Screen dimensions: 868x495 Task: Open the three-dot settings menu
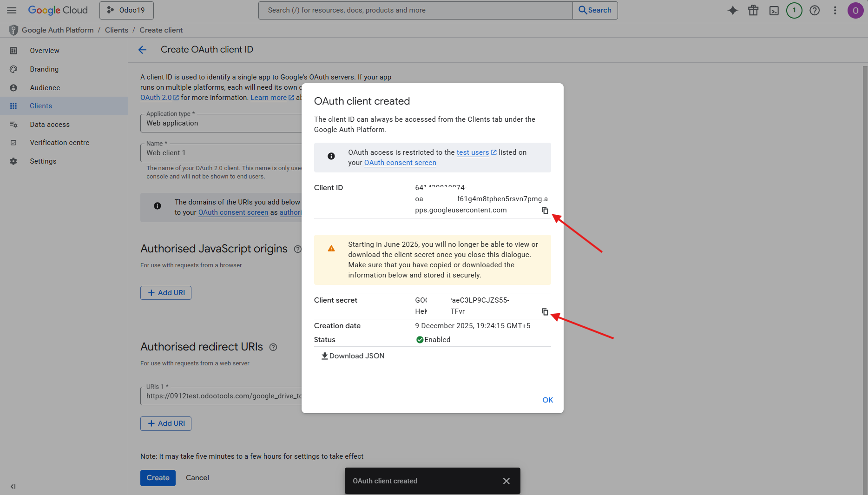835,10
